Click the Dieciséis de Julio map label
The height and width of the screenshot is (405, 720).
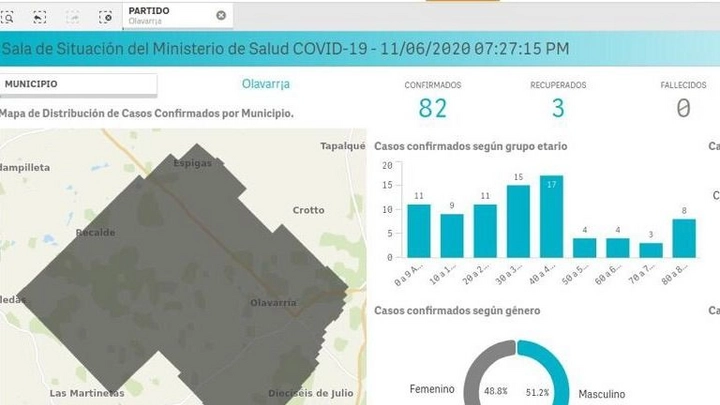pyautogui.click(x=311, y=393)
